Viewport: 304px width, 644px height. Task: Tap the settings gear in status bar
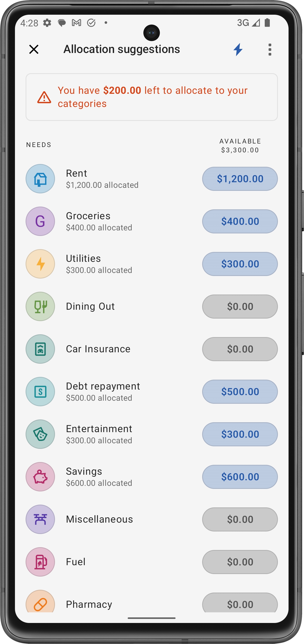(x=47, y=23)
